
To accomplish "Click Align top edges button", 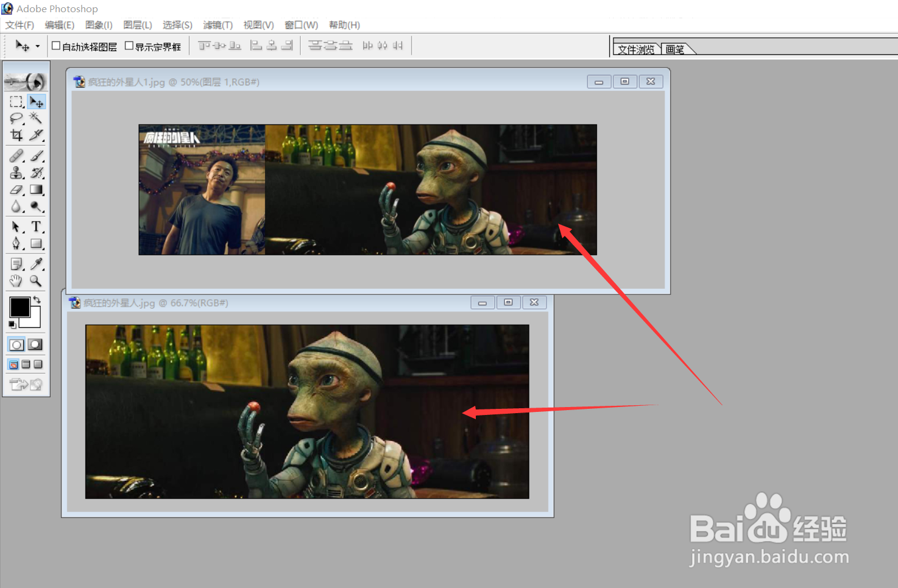I will point(204,46).
